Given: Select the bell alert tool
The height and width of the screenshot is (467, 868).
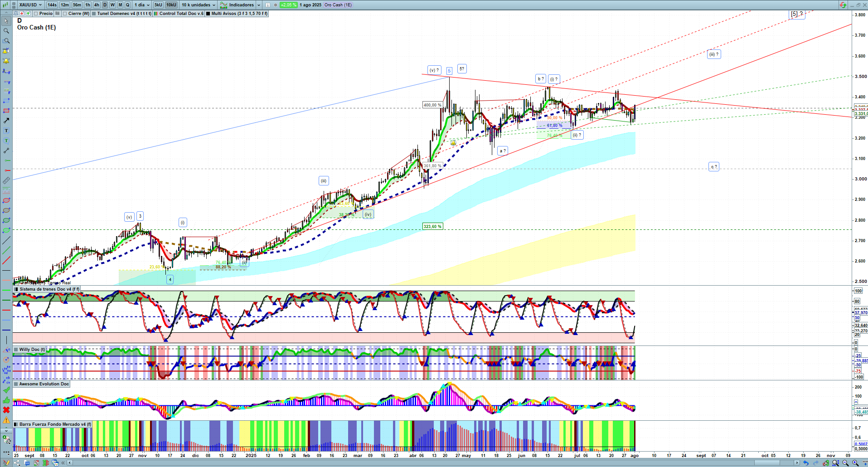Looking at the screenshot, I should coord(6,61).
